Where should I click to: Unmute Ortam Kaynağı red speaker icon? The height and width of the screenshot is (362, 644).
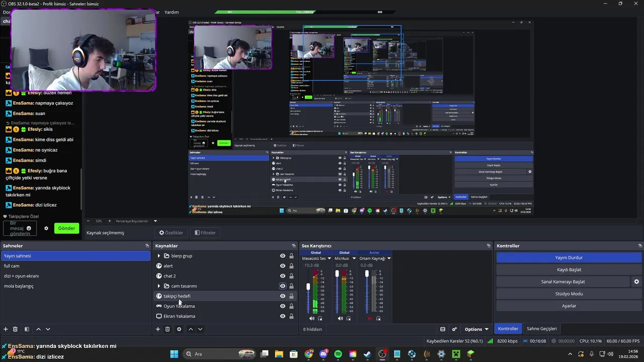pos(370,318)
